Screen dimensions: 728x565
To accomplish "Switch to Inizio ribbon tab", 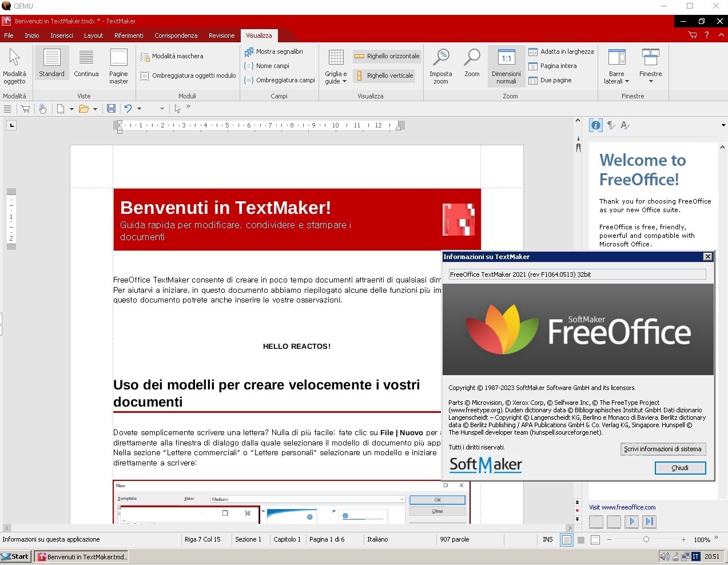I will [32, 35].
